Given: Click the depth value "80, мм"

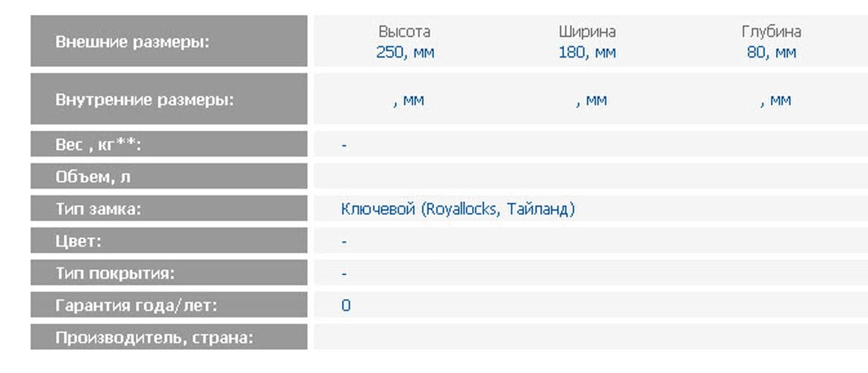Looking at the screenshot, I should [x=771, y=53].
